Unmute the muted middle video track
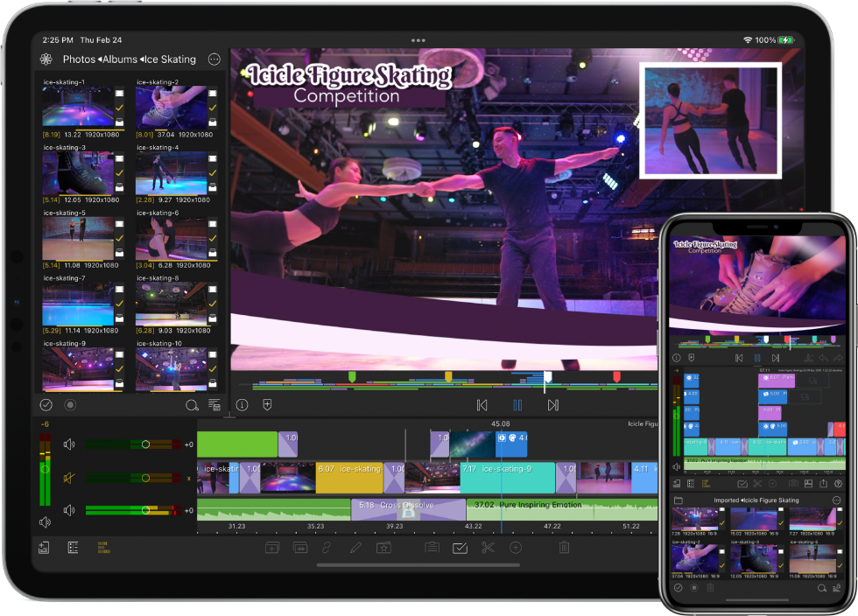This screenshot has width=858, height=616. pyautogui.click(x=69, y=478)
